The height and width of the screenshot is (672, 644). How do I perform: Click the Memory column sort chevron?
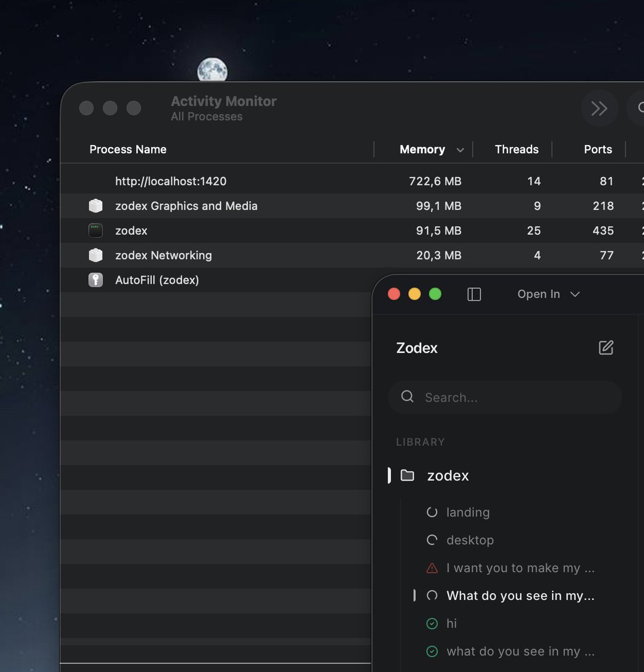(x=460, y=150)
